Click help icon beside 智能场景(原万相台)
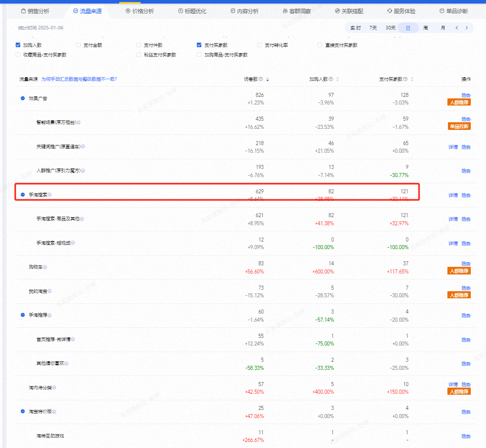Image resolution: width=486 pixels, height=448 pixels. (x=79, y=122)
